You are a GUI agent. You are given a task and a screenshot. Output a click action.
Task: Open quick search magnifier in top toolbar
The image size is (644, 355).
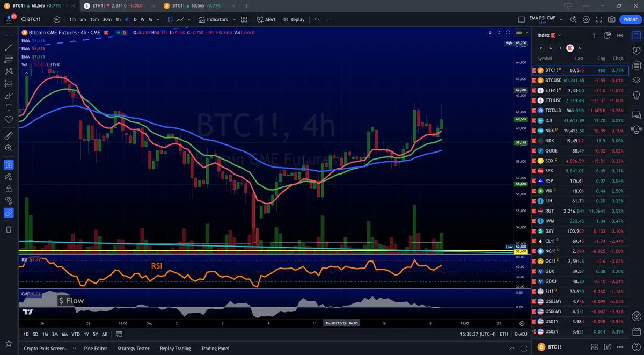pos(573,19)
